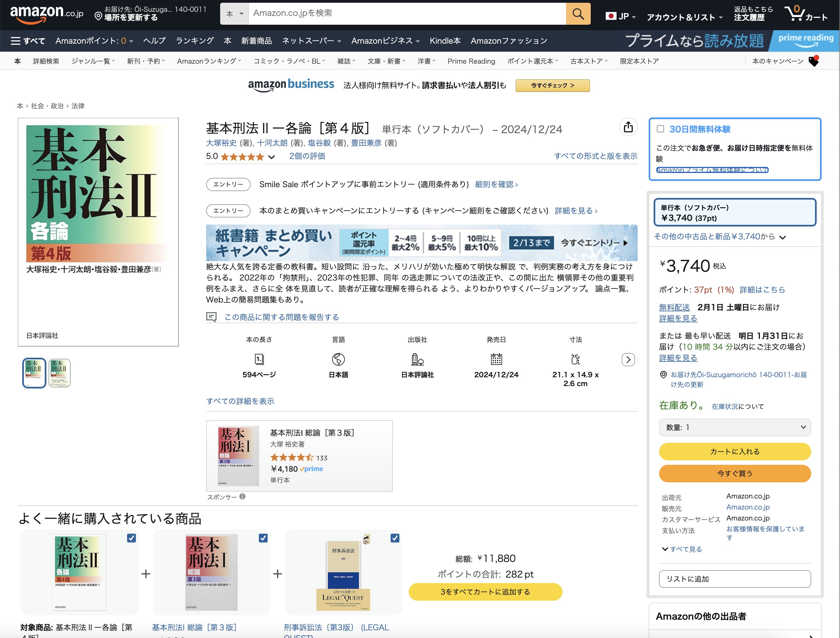The width and height of the screenshot is (840, 638).
Task: Open the Kindle本 menu item
Action: pos(445,41)
